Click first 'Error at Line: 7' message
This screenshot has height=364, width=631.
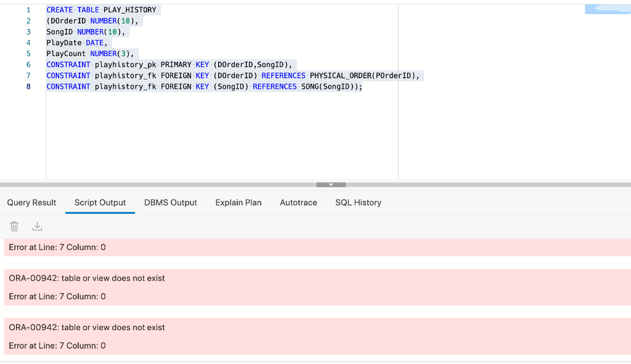[x=57, y=248]
